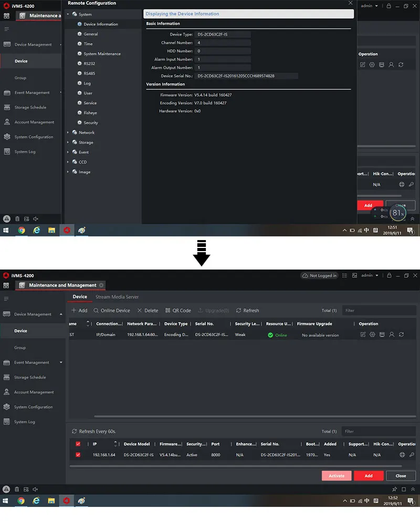Open Storage Schedule in the lower sidebar

[x=30, y=378]
